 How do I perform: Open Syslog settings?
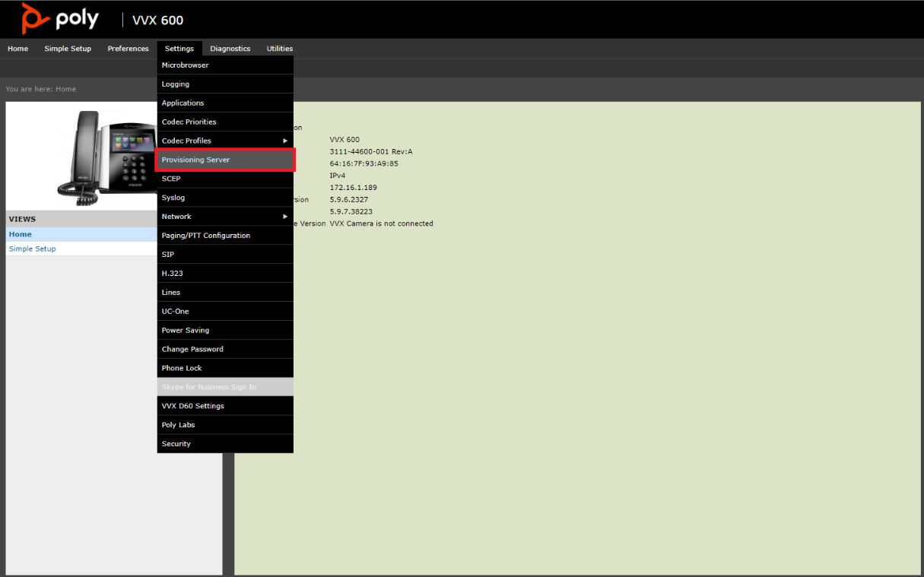click(225, 198)
